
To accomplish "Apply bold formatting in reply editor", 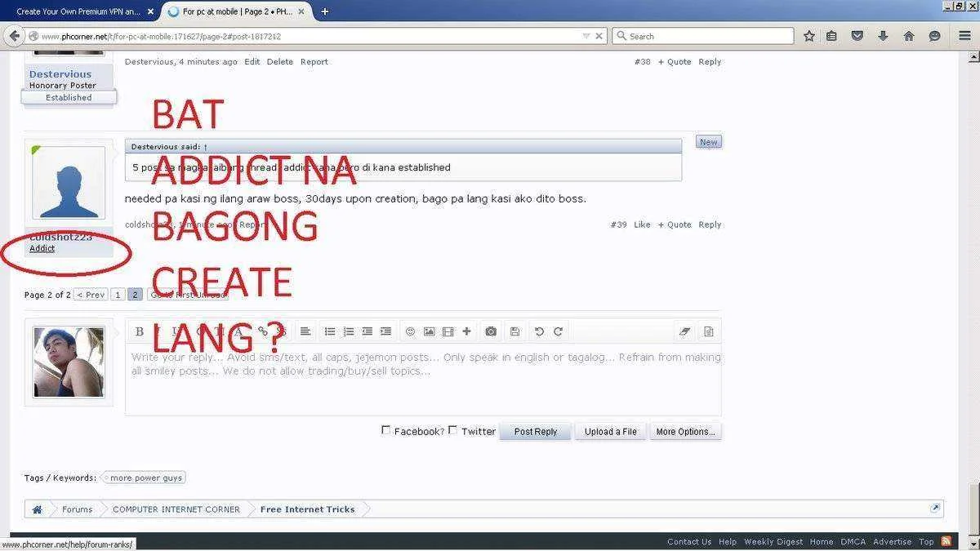I will (x=140, y=331).
